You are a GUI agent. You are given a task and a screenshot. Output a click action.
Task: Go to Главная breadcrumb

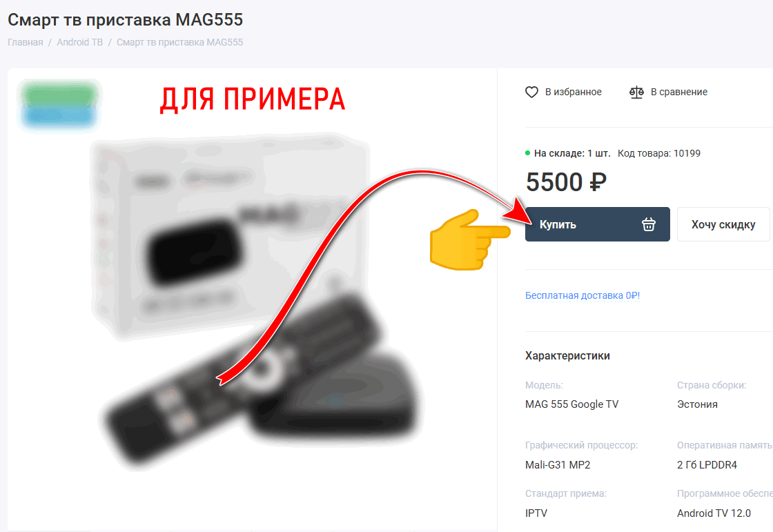click(25, 42)
